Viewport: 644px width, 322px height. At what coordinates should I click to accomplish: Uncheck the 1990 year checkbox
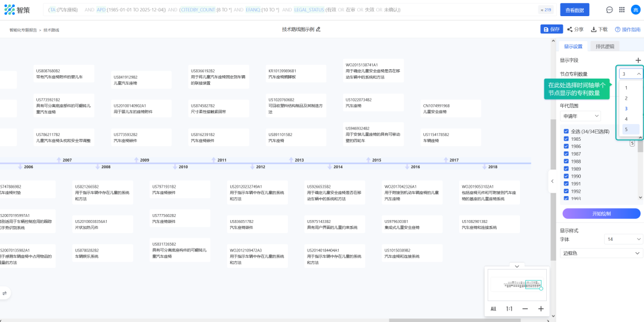click(566, 176)
